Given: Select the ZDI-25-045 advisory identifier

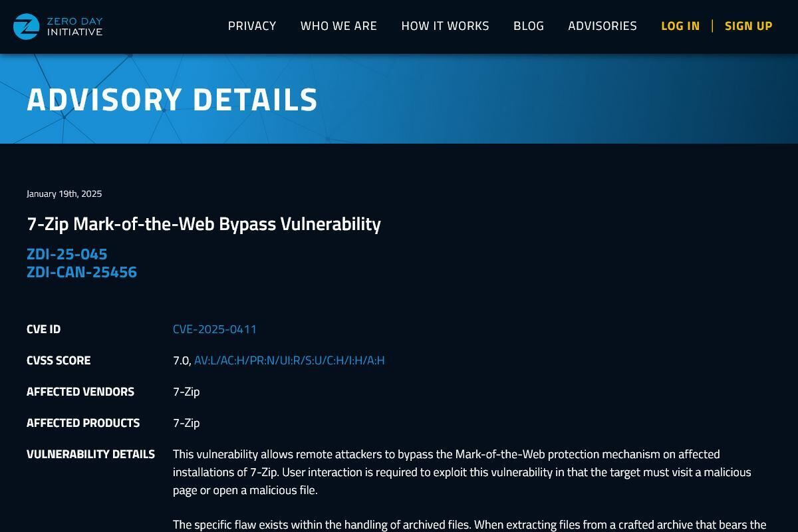Looking at the screenshot, I should point(67,254).
